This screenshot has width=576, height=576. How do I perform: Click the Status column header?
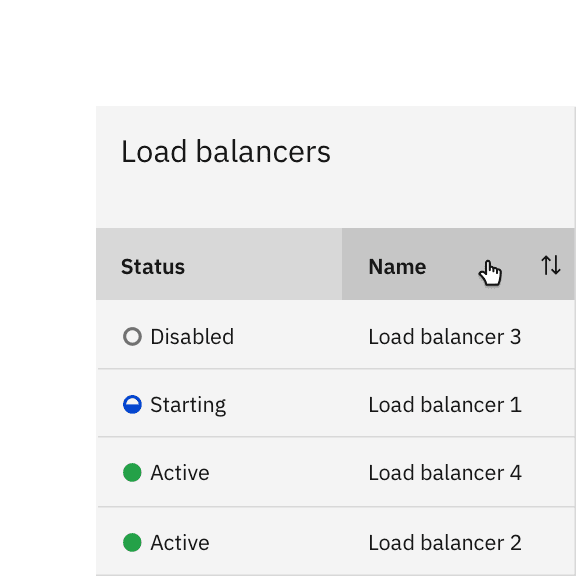(x=219, y=264)
